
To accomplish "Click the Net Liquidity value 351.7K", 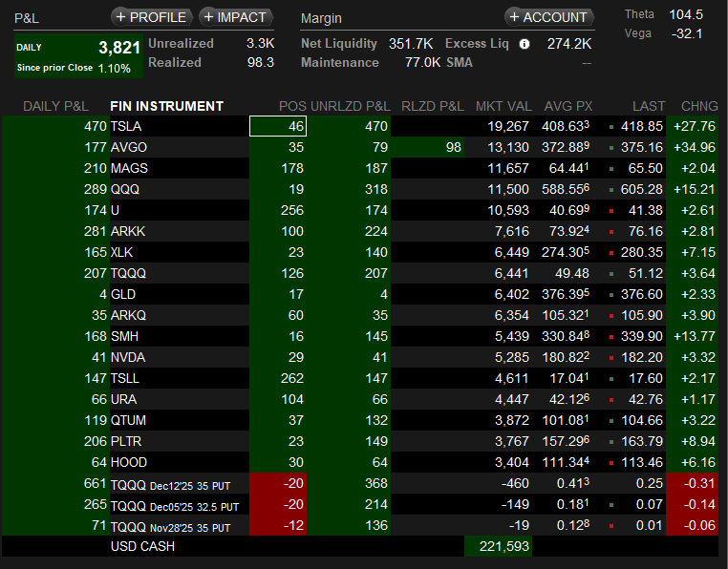I will point(411,44).
